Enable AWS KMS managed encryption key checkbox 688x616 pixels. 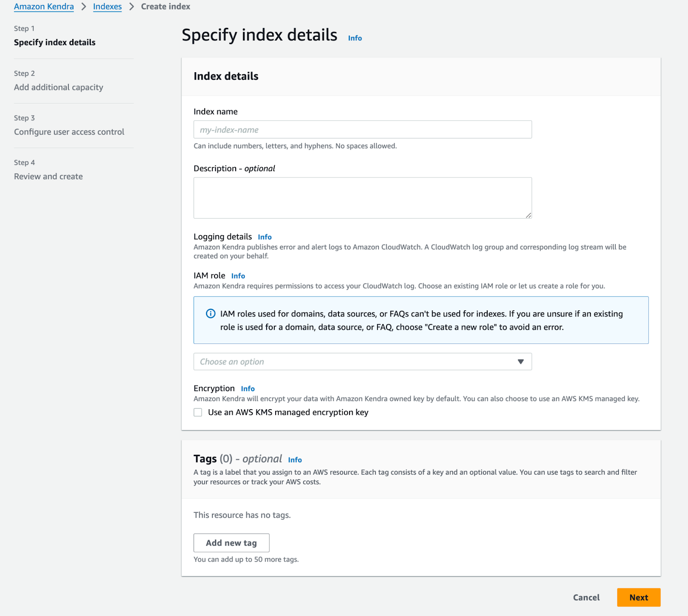198,412
